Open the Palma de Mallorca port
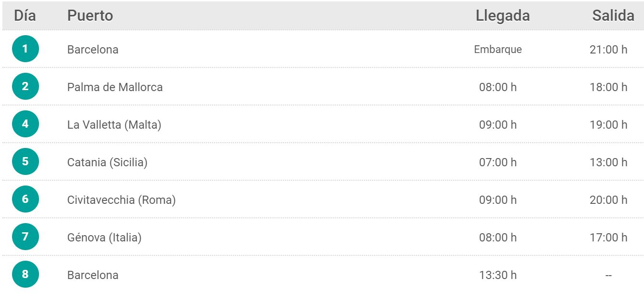 (115, 87)
